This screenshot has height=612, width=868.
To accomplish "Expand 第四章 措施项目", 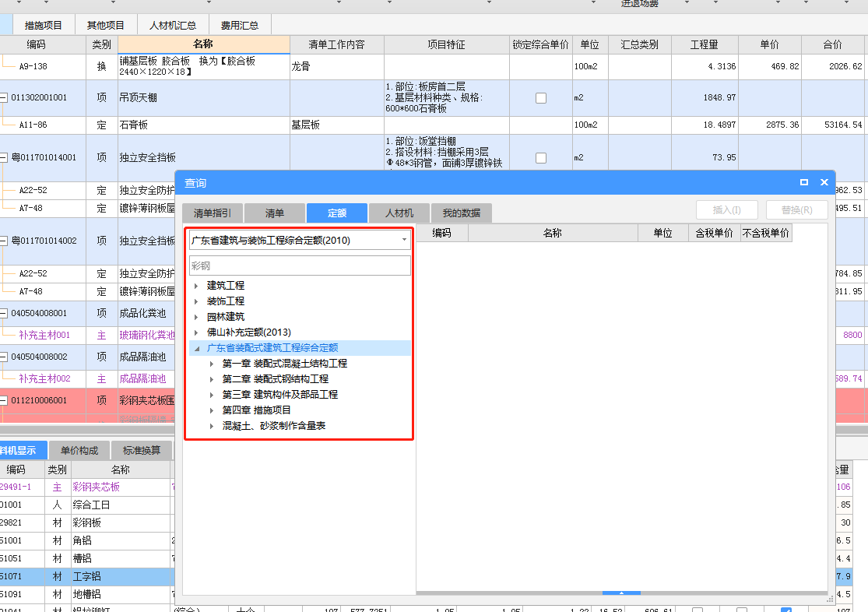I will 212,410.
